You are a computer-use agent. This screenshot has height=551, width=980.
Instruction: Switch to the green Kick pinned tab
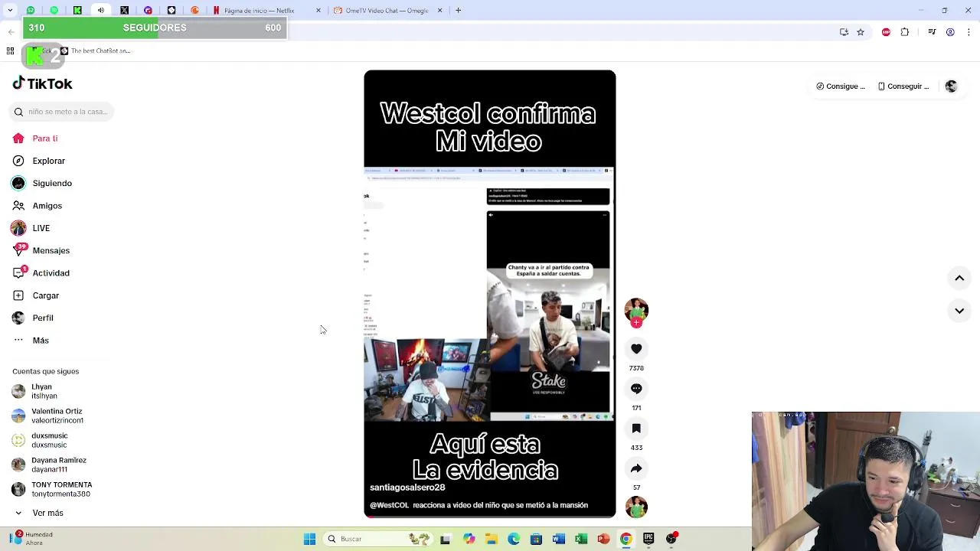coord(77,11)
